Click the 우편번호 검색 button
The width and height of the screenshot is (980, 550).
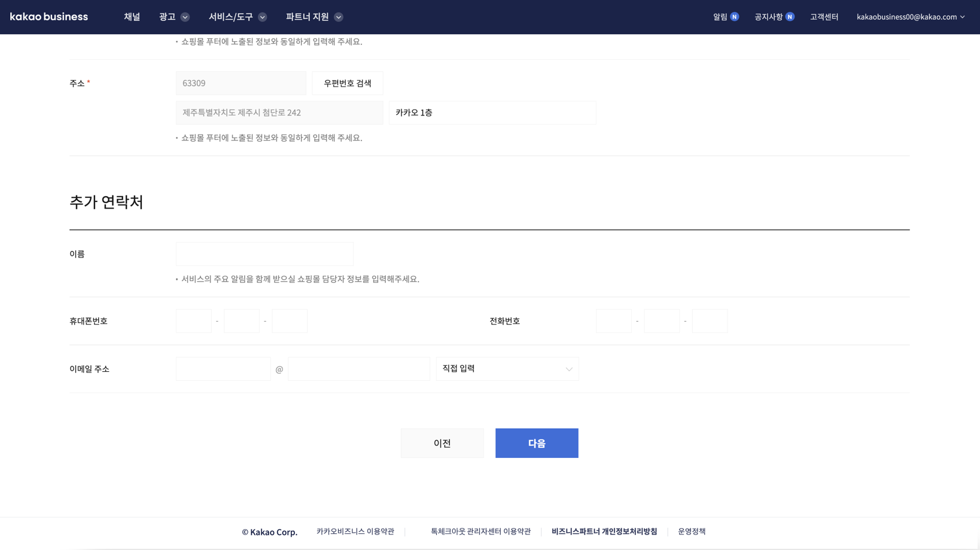pyautogui.click(x=347, y=83)
